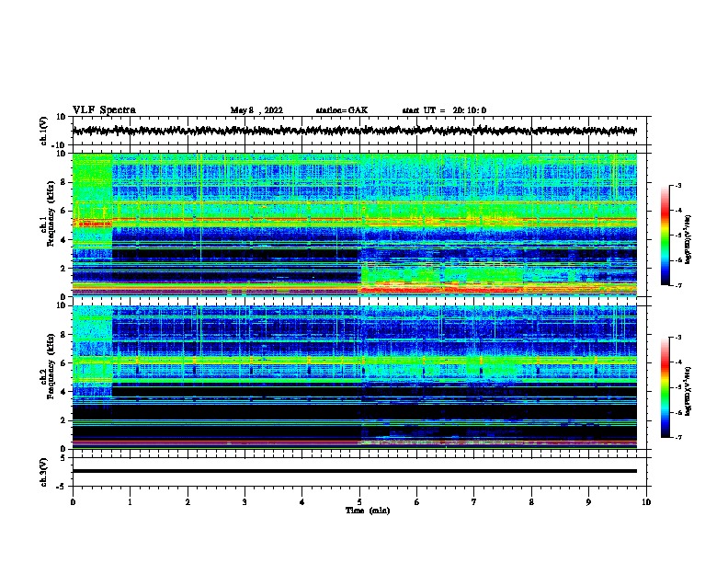The height and width of the screenshot is (563, 728).
Task: Click the ch.1 spectrogram panel
Action: 355,224
